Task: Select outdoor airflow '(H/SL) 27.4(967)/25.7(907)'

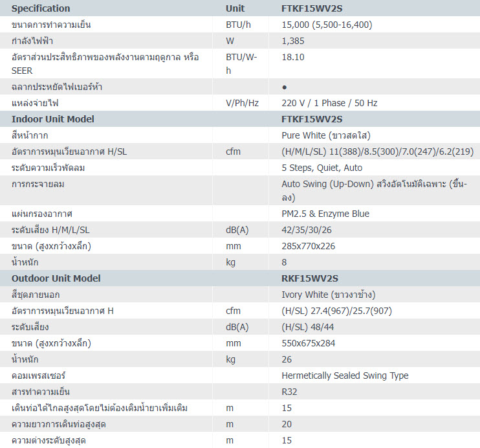Action: click(336, 311)
